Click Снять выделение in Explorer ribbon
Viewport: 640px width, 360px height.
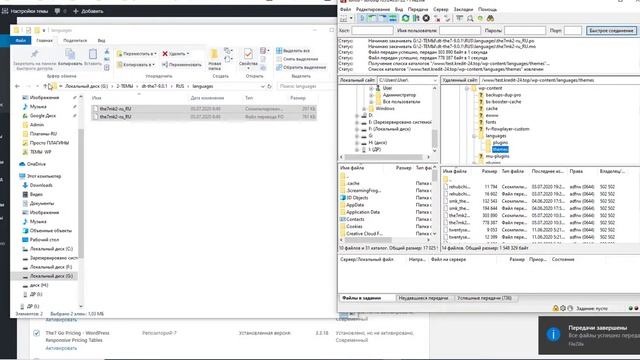pos(297,59)
